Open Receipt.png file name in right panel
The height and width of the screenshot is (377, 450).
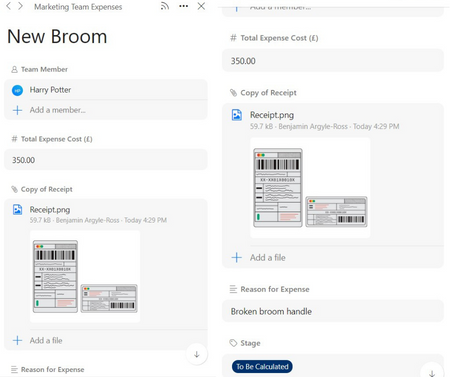[272, 115]
